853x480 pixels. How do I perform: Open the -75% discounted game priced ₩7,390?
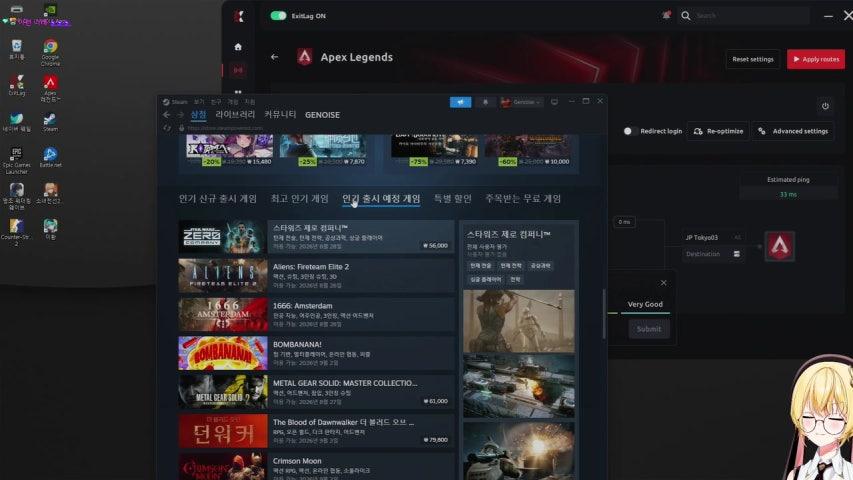tap(435, 150)
